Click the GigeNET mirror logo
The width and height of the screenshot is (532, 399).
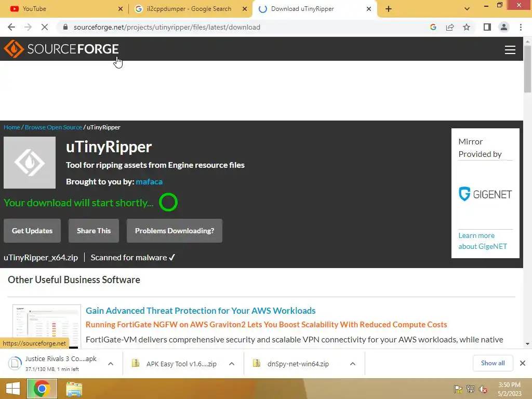tap(485, 194)
